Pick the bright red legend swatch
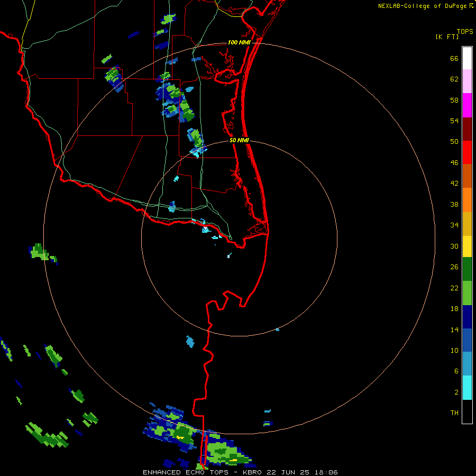 point(467,152)
